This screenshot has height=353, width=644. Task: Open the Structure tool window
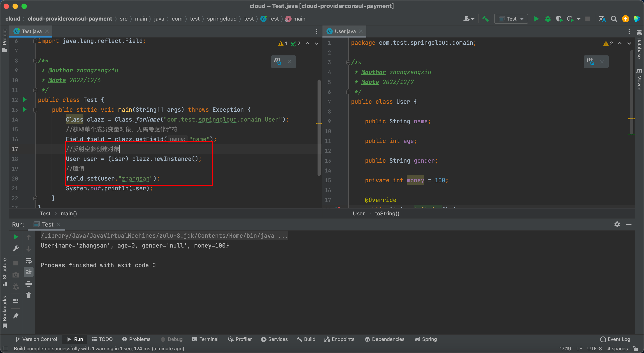4,272
